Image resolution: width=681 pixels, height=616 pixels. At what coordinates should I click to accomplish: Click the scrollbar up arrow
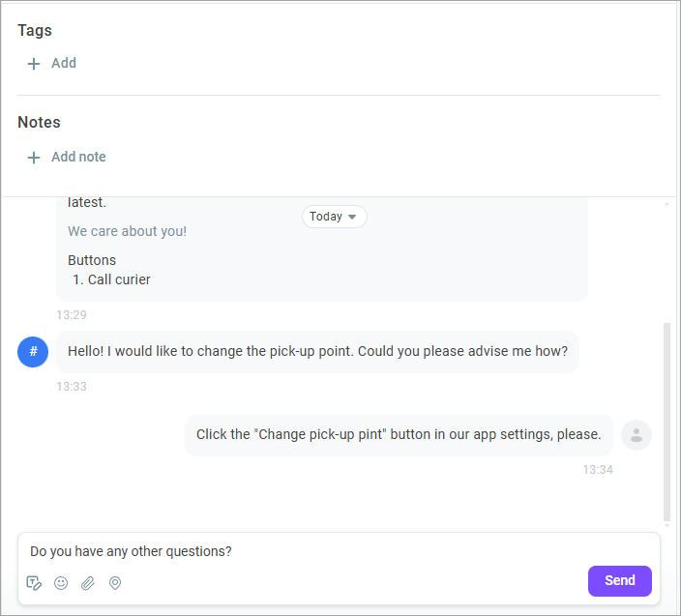[x=667, y=203]
